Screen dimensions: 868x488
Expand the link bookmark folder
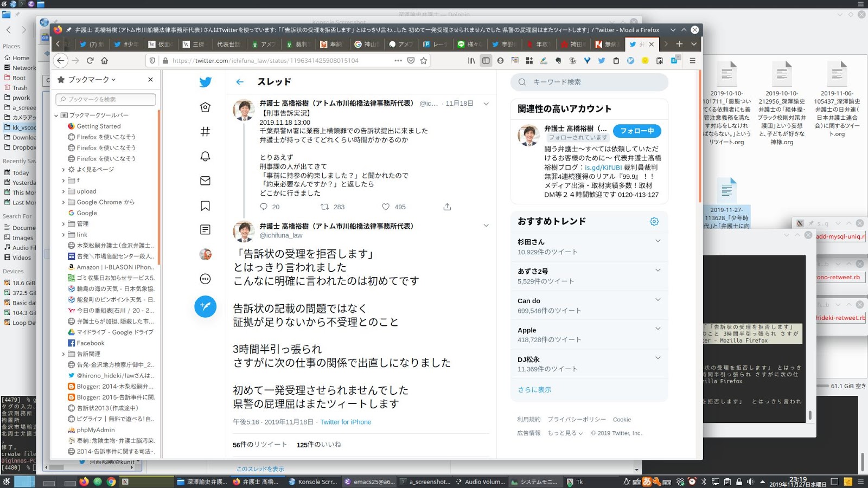[63, 235]
